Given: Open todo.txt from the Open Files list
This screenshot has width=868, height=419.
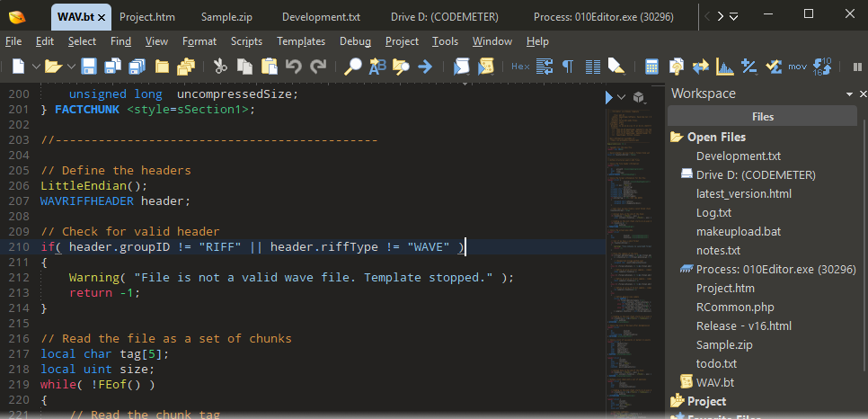Looking at the screenshot, I should coord(716,363).
